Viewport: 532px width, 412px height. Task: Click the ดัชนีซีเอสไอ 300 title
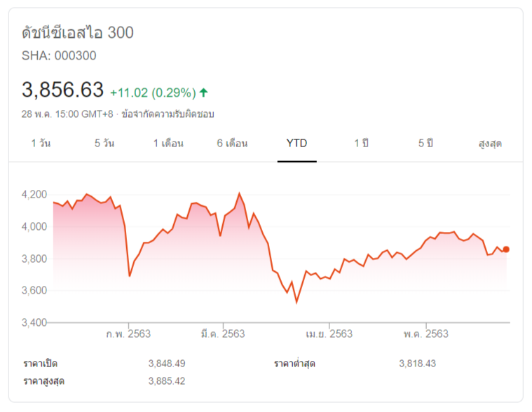pyautogui.click(x=77, y=32)
